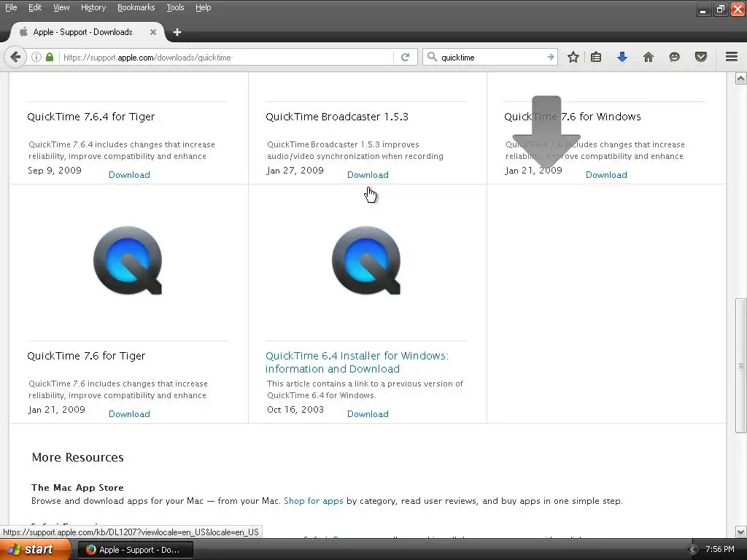This screenshot has width=747, height=560.
Task: Open the History menu
Action: point(93,7)
